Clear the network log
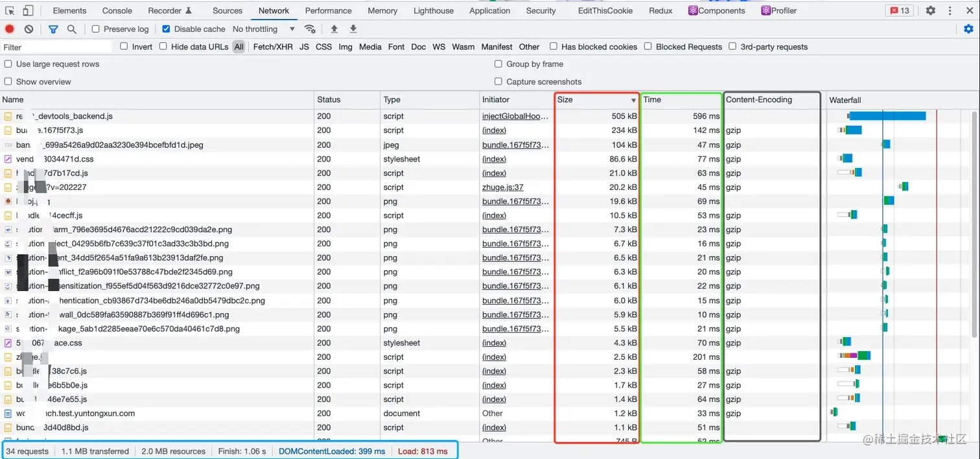Viewport: 980px width, 459px height. pos(29,29)
